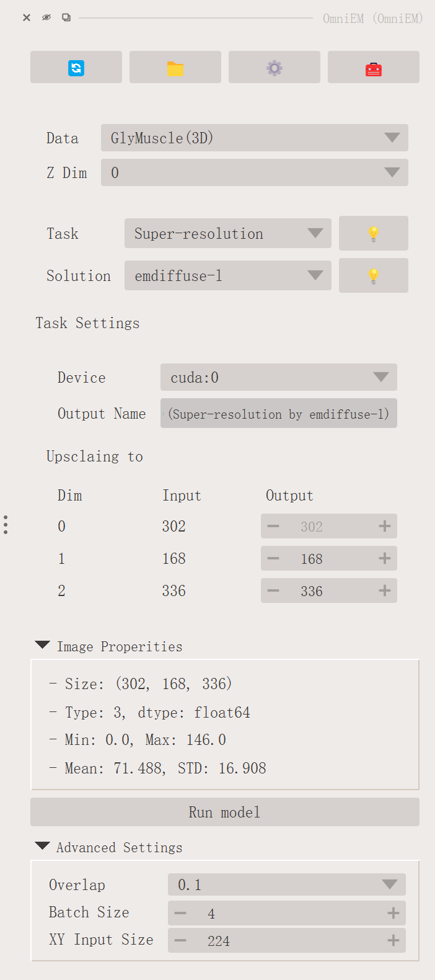Open settings via the gear icon
435x980 pixels.
[x=275, y=68]
